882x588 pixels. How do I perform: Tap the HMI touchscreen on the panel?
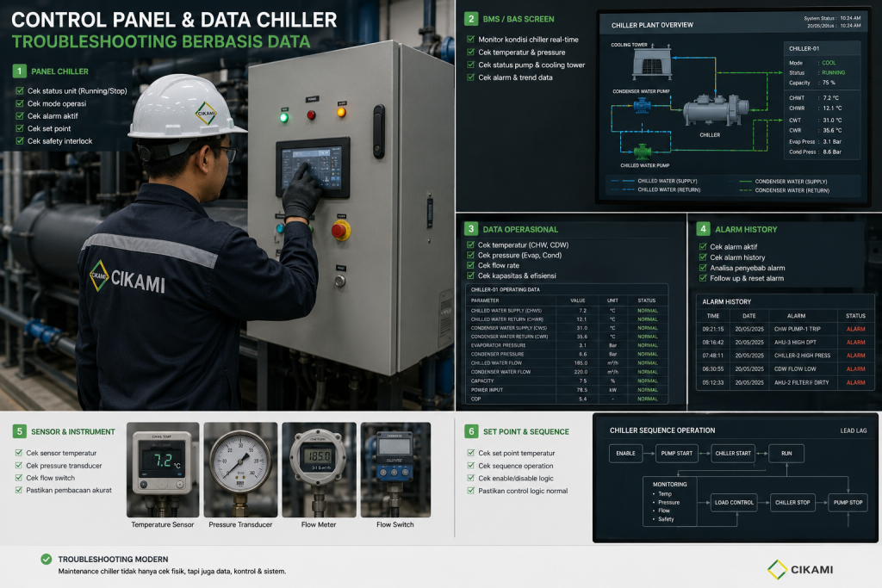[313, 167]
